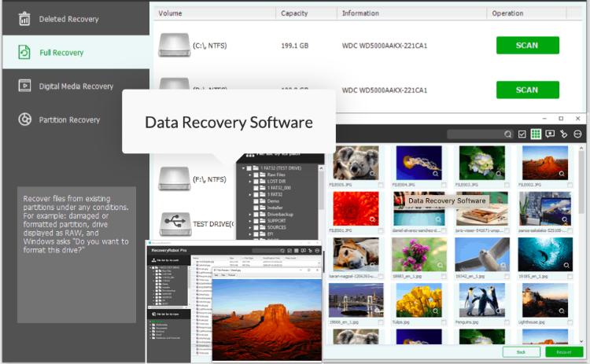Preview the top-row desert image via magnifier
This screenshot has width=590, height=364.
click(562, 173)
